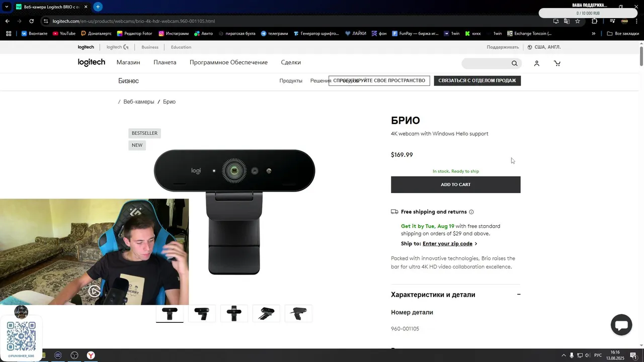Open OBS Studio in taskbar

tap(74, 355)
